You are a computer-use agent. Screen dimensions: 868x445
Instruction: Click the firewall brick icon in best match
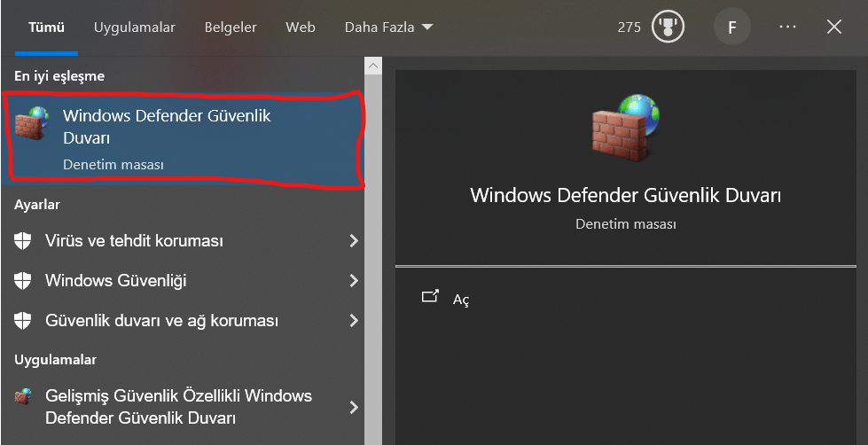[x=32, y=123]
